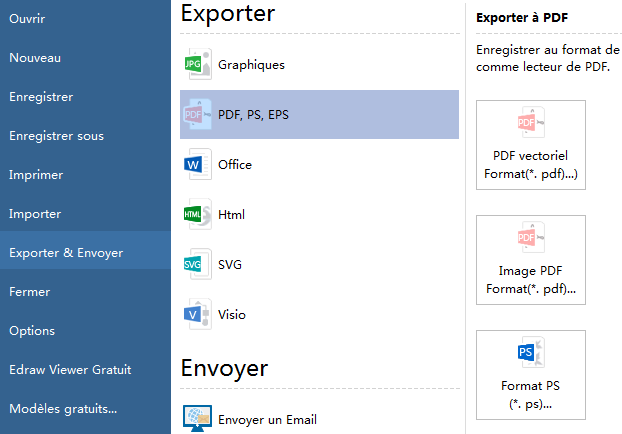
Task: Click Fermer in the sidebar
Action: (30, 292)
